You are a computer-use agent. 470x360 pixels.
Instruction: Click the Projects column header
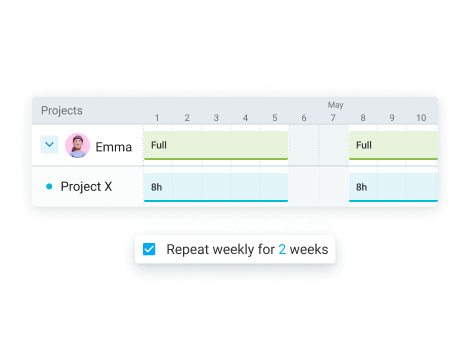(62, 111)
